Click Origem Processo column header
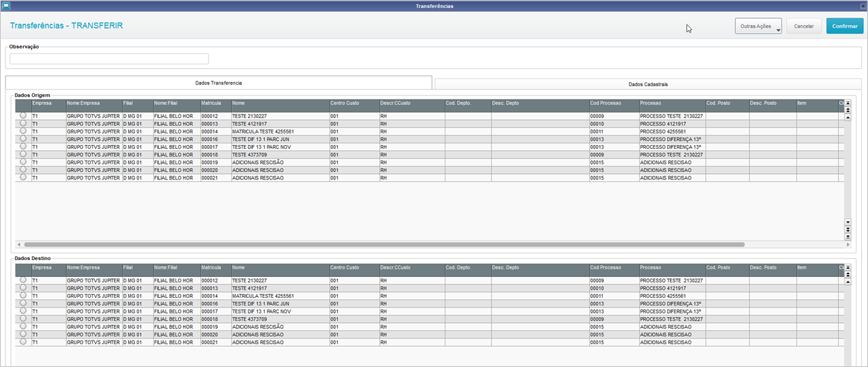This screenshot has width=868, height=367. pyautogui.click(x=672, y=106)
